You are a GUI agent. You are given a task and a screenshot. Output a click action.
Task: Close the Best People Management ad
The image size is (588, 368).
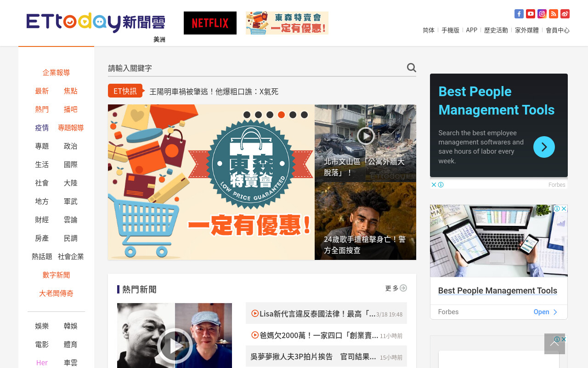click(x=433, y=184)
